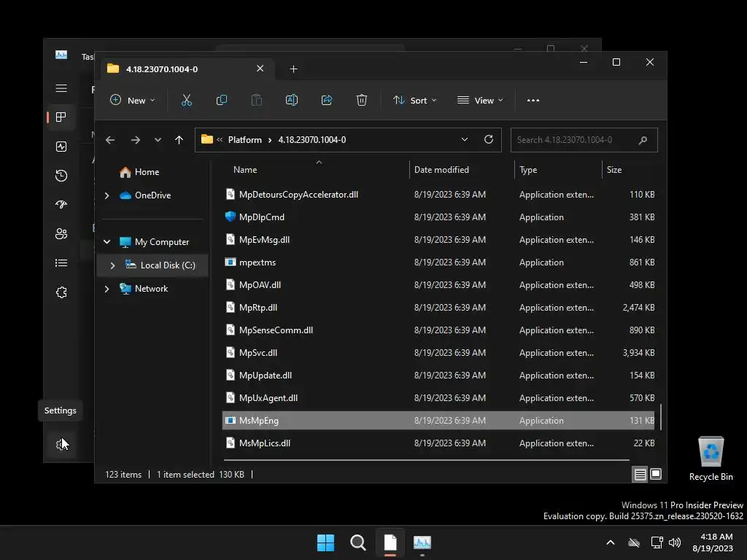Screen dimensions: 747x560
Task: Click Task Manager icon on the taskbar
Action: (x=422, y=542)
